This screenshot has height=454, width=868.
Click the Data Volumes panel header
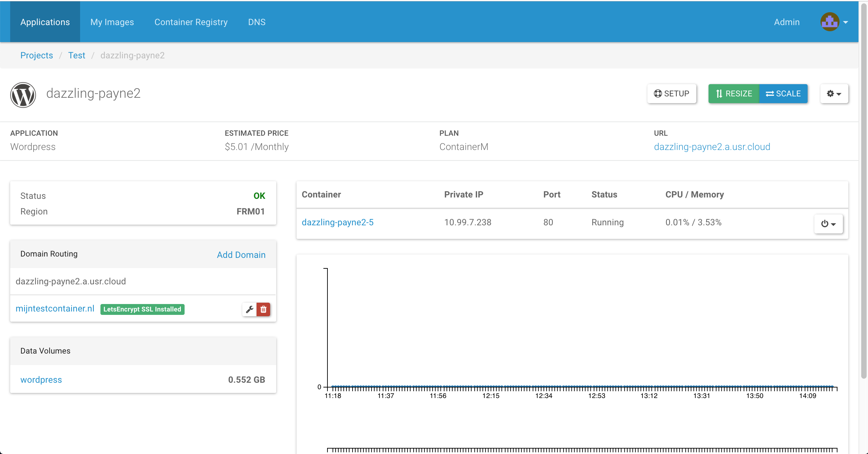pyautogui.click(x=143, y=351)
